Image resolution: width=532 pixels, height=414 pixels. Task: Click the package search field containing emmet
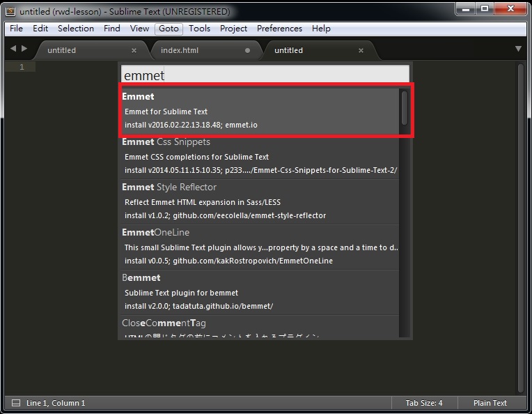[x=265, y=75]
